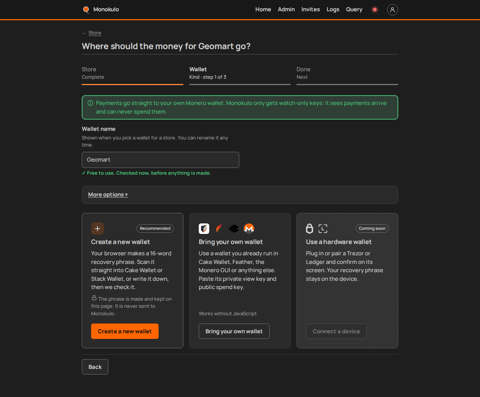Click the small lock icon beside phrase note
The width and height of the screenshot is (480, 397).
click(x=94, y=298)
